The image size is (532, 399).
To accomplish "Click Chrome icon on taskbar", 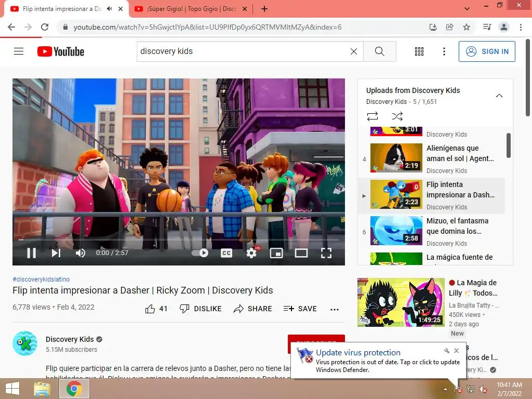I will point(74,389).
